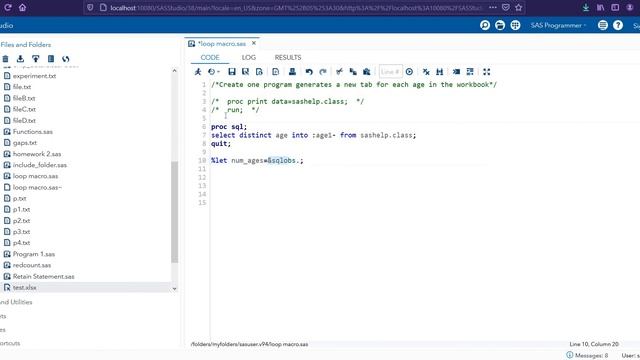Open Retain Statement.sas program
Image resolution: width=640 pixels, height=360 pixels.
[43, 276]
